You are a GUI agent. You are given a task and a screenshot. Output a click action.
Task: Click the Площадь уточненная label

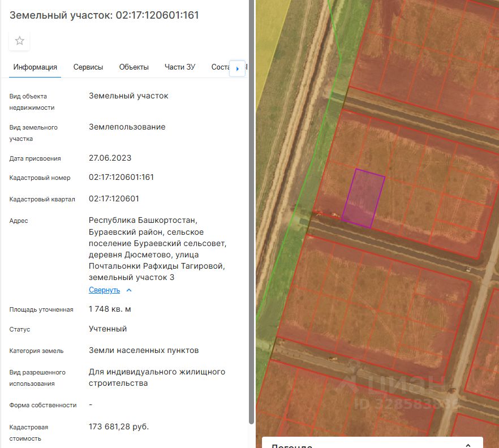tap(41, 309)
